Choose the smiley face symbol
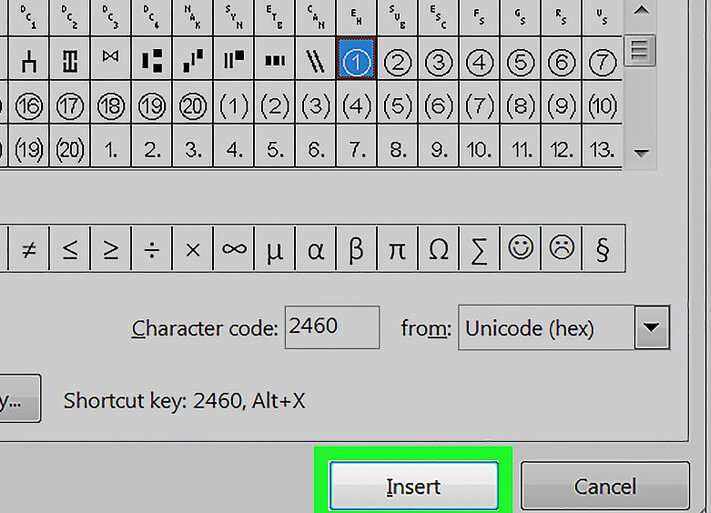Viewport: 711px width, 513px height. pyautogui.click(x=521, y=249)
